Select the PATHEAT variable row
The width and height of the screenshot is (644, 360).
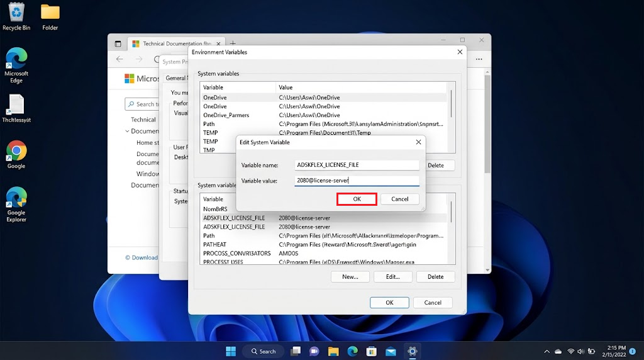coord(323,245)
